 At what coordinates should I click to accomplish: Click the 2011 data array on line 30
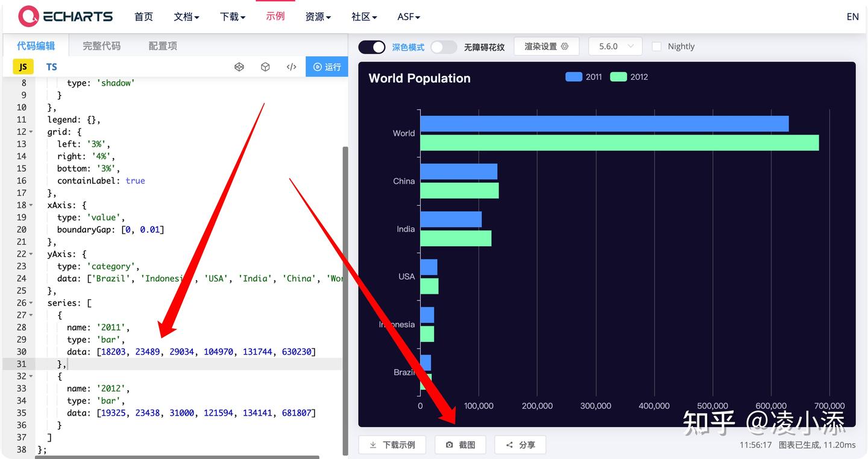[206, 352]
